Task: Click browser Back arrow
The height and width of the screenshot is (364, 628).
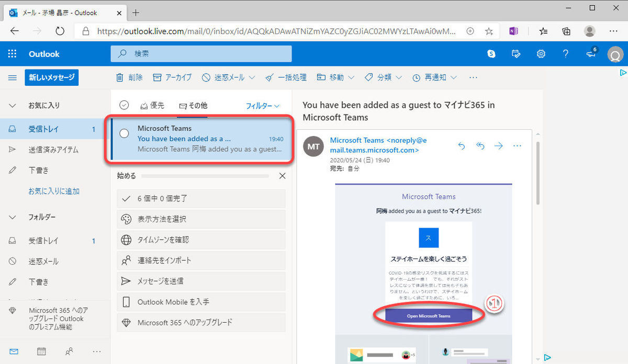Action: 14,31
